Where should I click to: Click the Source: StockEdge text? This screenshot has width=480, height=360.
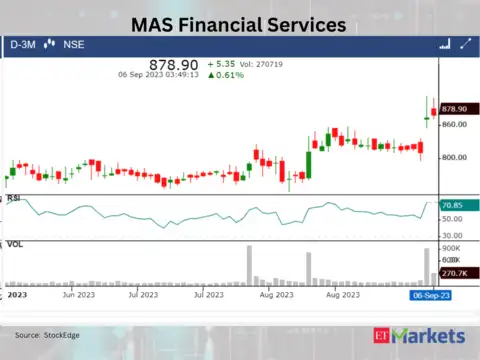pyautogui.click(x=47, y=335)
